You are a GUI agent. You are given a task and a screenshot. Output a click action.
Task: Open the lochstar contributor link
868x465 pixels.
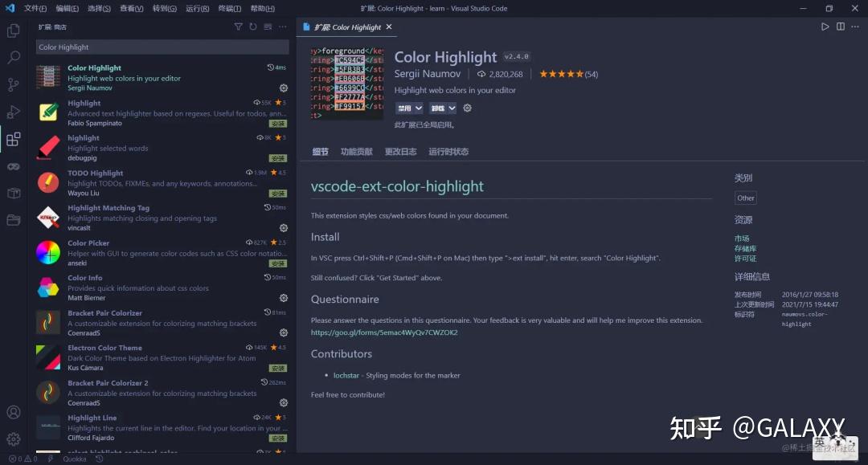[346, 375]
